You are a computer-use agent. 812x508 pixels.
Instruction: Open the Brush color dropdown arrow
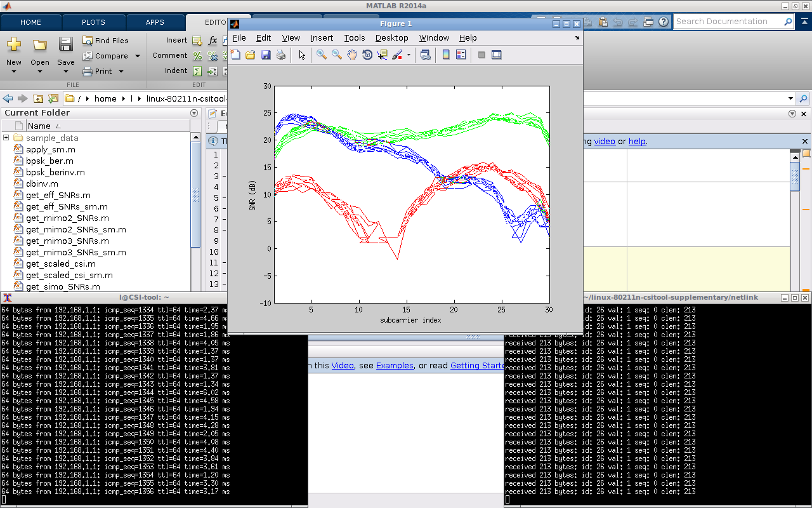pyautogui.click(x=409, y=55)
